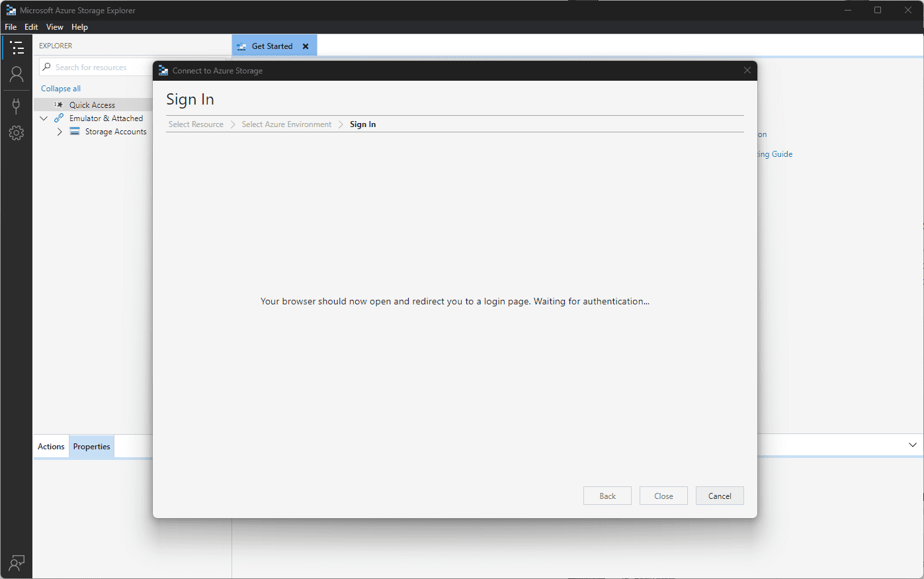
Task: Collapse the Emulator & Attached node
Action: coord(44,118)
